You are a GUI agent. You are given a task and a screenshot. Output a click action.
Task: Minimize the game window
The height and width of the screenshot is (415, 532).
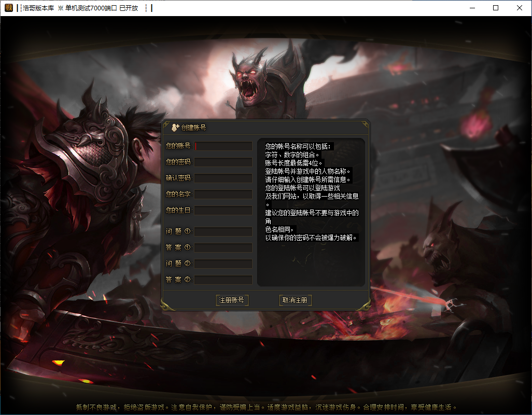(x=472, y=8)
